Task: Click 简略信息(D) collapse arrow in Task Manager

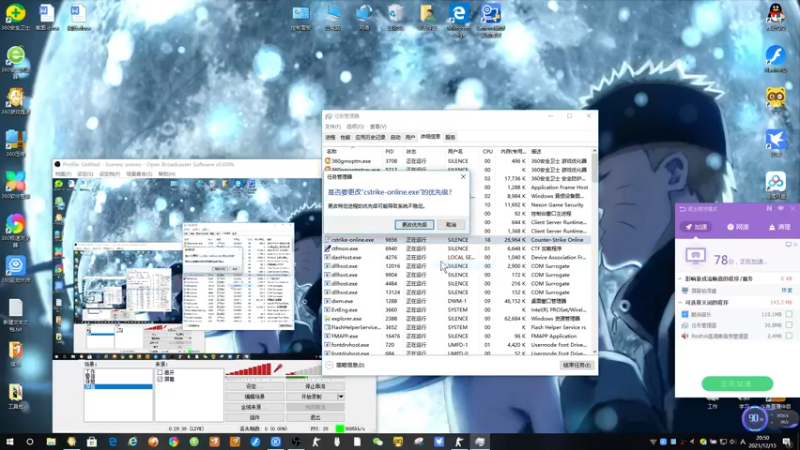Action: coord(330,365)
